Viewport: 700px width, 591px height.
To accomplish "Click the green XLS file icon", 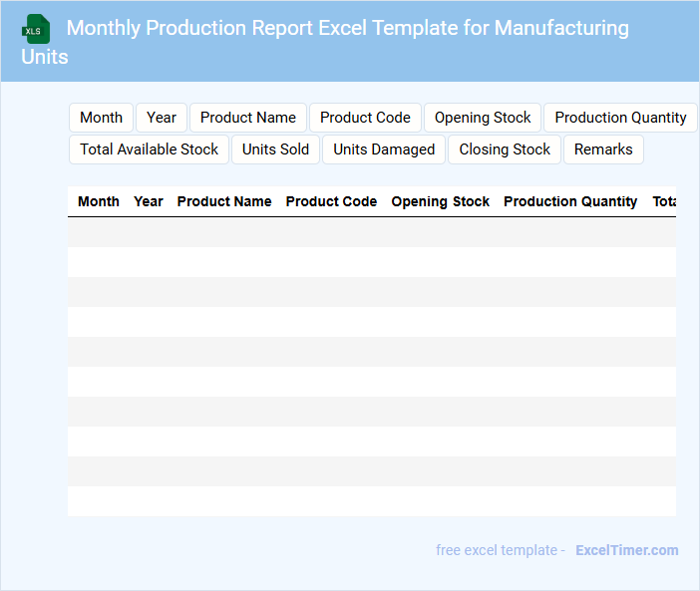I will pyautogui.click(x=37, y=29).
